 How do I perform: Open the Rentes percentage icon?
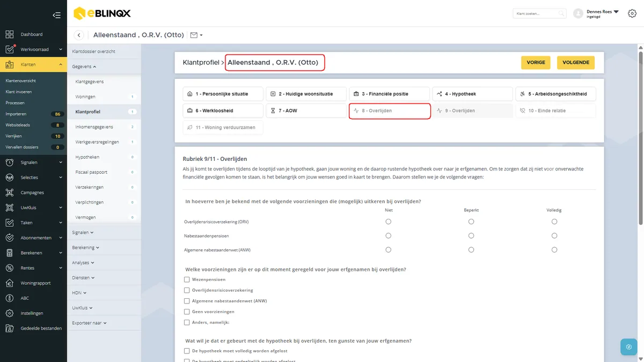pyautogui.click(x=10, y=268)
